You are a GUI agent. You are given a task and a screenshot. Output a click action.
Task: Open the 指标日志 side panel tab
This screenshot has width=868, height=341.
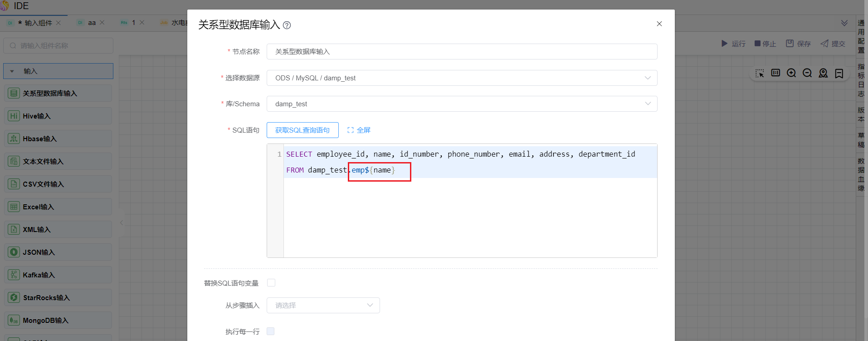click(861, 80)
